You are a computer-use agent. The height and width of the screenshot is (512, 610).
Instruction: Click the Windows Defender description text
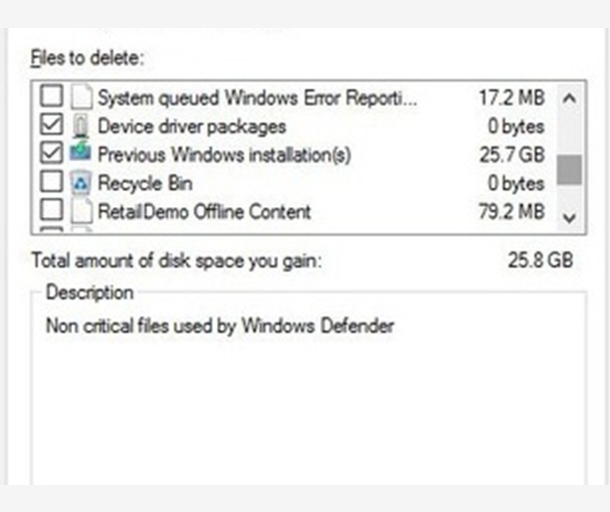tap(220, 325)
